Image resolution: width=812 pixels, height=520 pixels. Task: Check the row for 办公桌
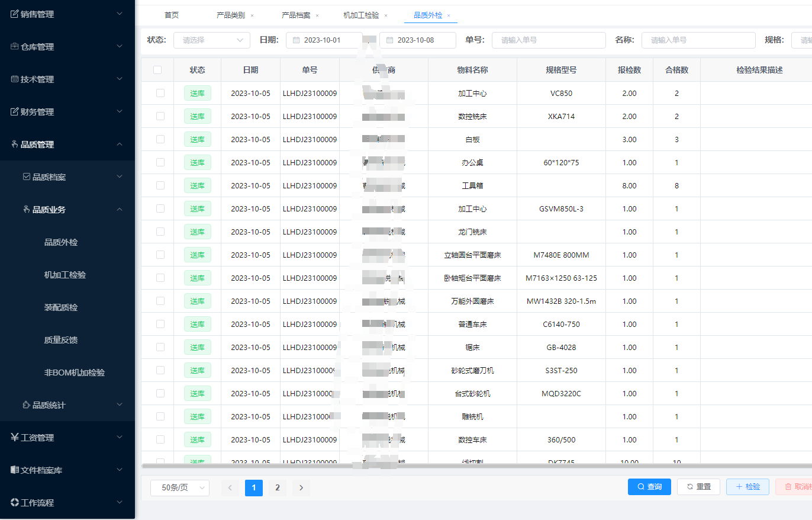[x=160, y=162]
